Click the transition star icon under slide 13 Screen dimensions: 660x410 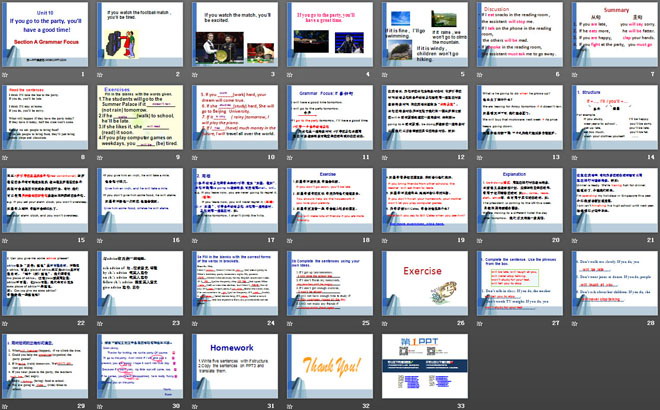tap(480, 157)
